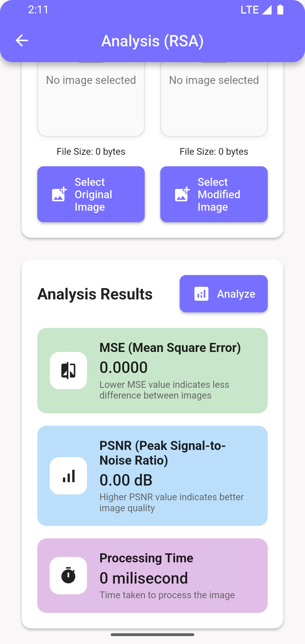Tap the bottom navigation handle bar
The height and width of the screenshot is (644, 305).
[152, 635]
